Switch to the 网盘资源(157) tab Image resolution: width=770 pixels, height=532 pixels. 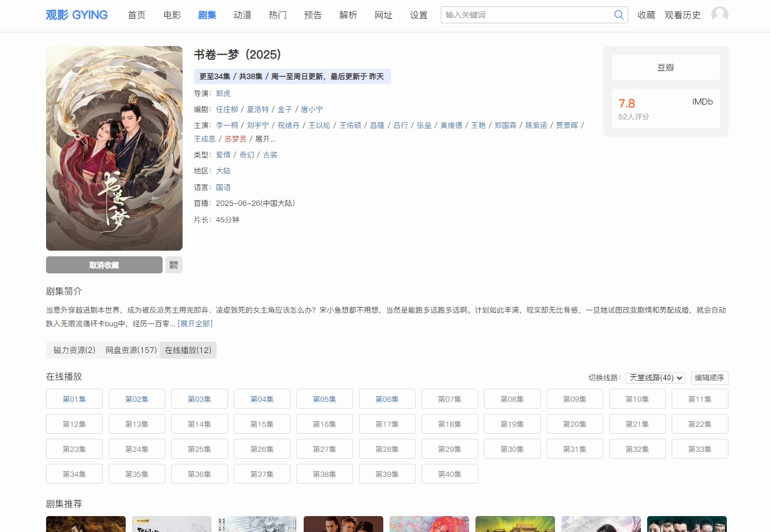(x=131, y=350)
